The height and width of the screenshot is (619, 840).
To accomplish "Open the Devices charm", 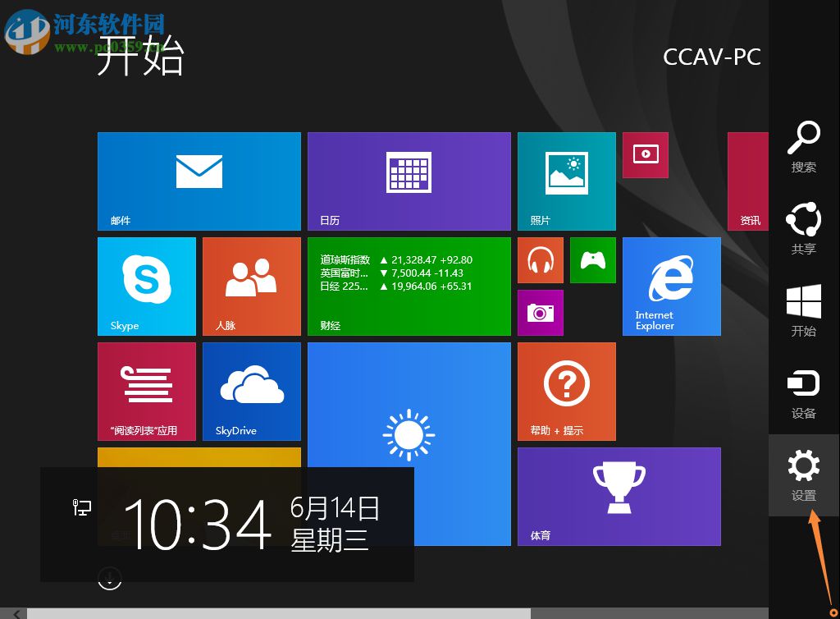I will pyautogui.click(x=802, y=390).
